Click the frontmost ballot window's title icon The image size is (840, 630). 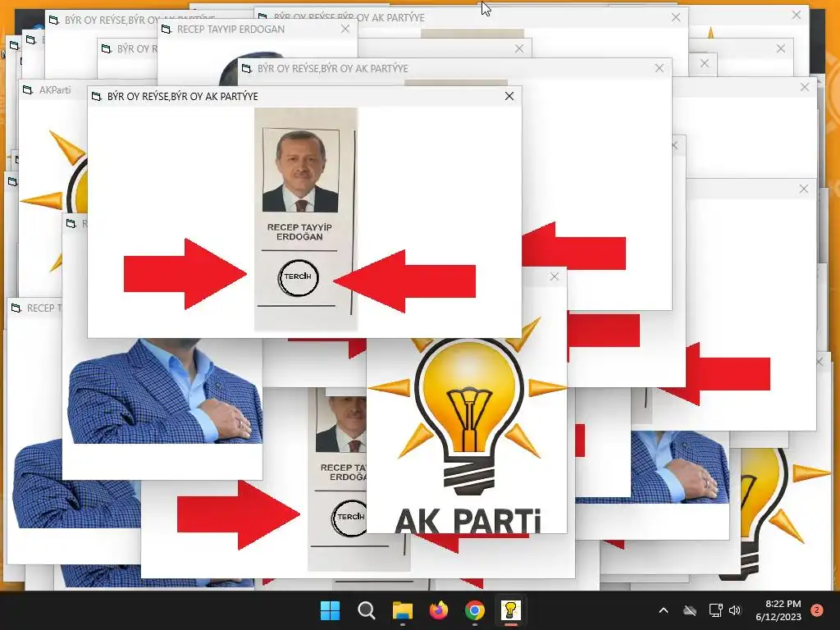coord(97,97)
